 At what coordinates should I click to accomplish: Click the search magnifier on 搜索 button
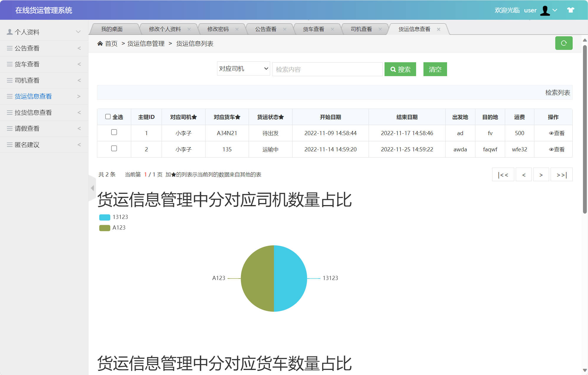pyautogui.click(x=393, y=69)
